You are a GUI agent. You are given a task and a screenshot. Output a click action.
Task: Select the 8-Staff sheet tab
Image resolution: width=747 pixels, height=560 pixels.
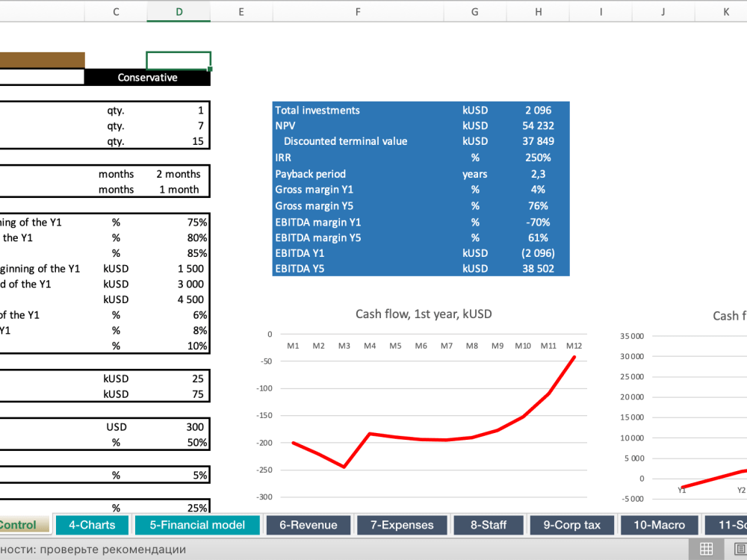[489, 525]
